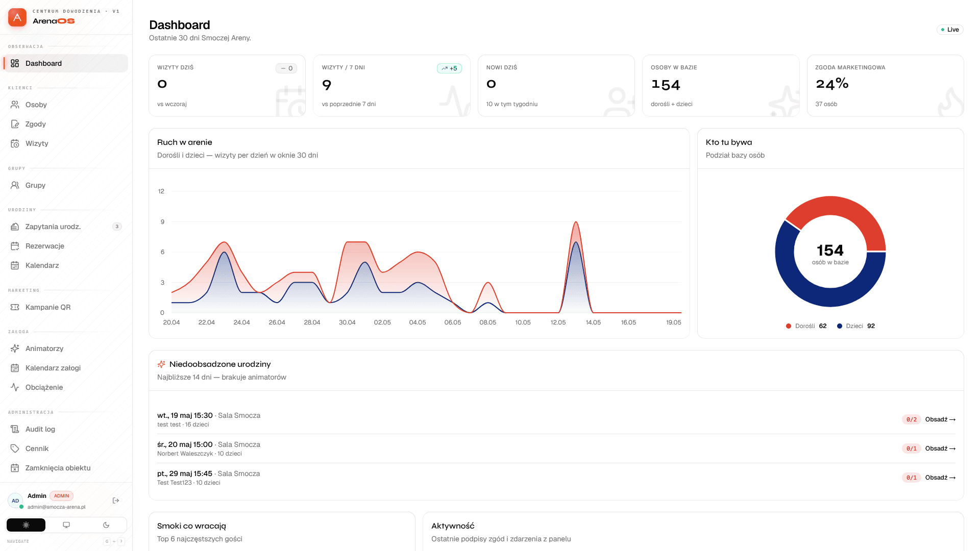This screenshot has height=551, width=980.
Task: Click the Osoby people icon
Action: (15, 105)
